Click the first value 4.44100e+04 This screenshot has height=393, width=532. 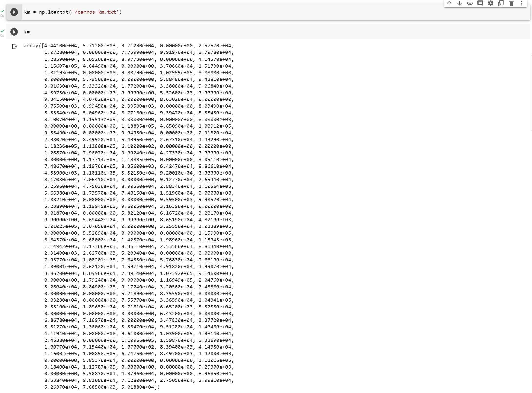(60, 46)
